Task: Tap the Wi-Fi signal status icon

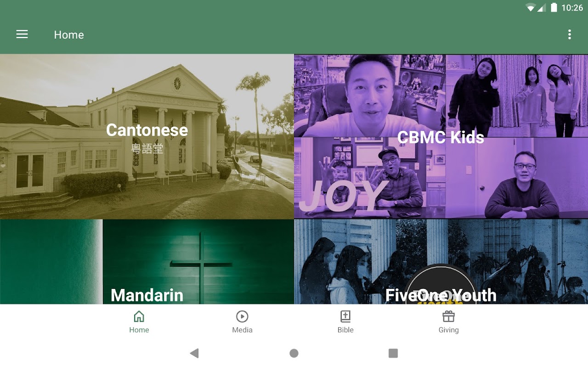Action: pos(531,7)
